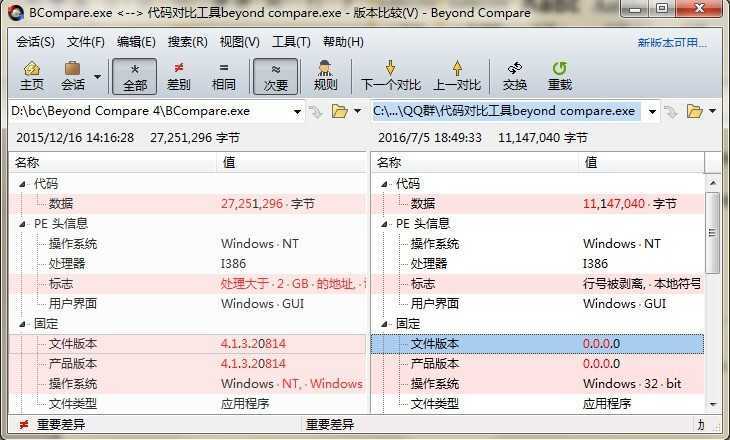Collapse the left PE 头信息 node
The width and height of the screenshot is (730, 440).
click(22, 224)
